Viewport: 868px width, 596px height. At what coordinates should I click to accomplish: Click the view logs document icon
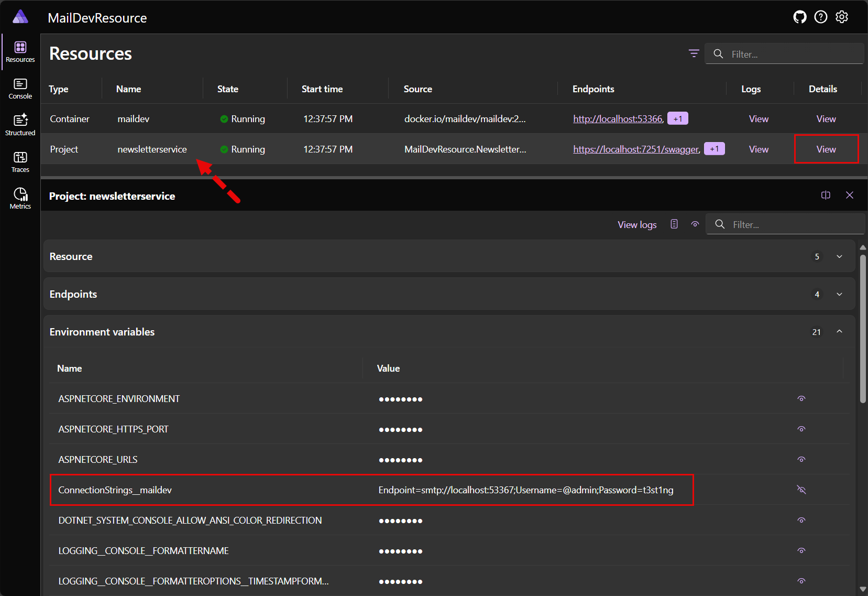tap(674, 224)
